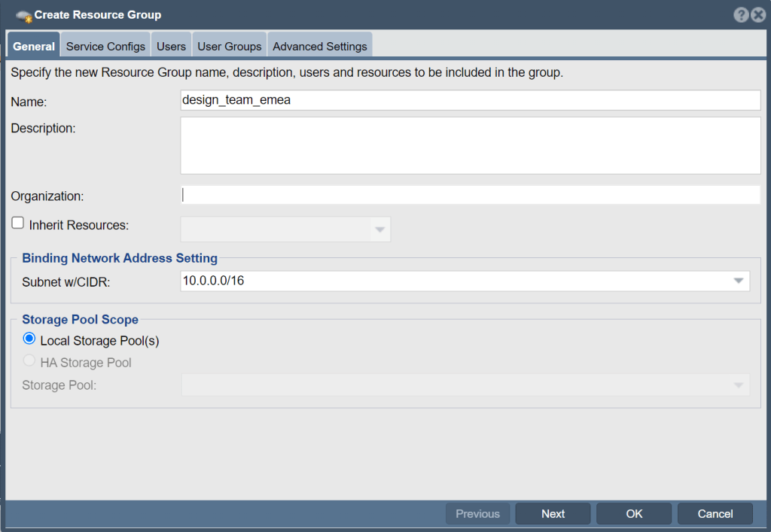This screenshot has height=532, width=771.
Task: Expand the Subnet w/CIDR dropdown
Action: point(738,281)
